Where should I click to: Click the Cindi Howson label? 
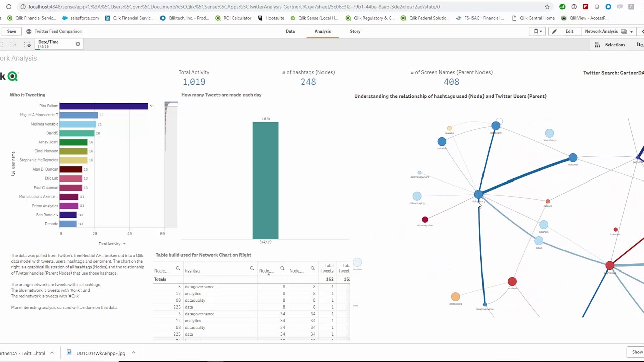(x=46, y=151)
